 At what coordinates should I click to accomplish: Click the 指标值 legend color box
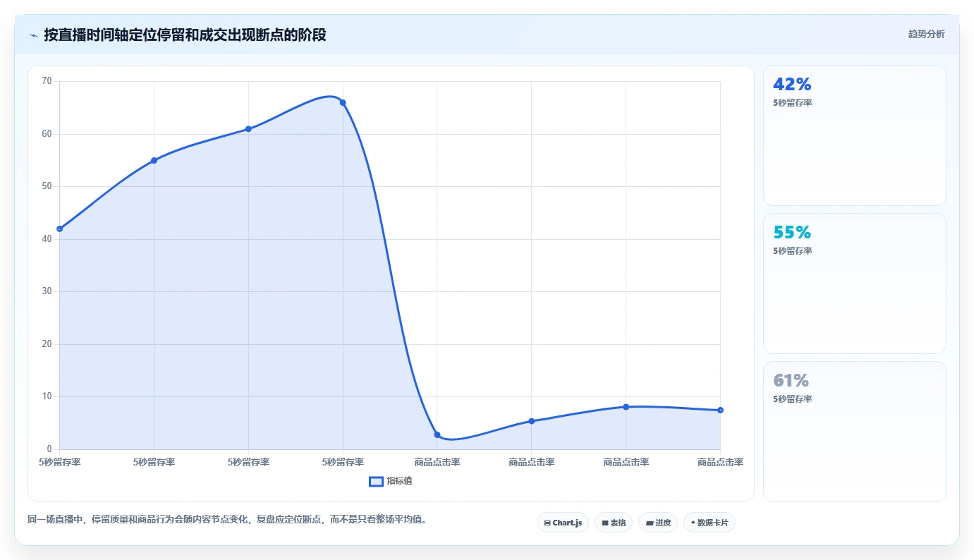(377, 481)
